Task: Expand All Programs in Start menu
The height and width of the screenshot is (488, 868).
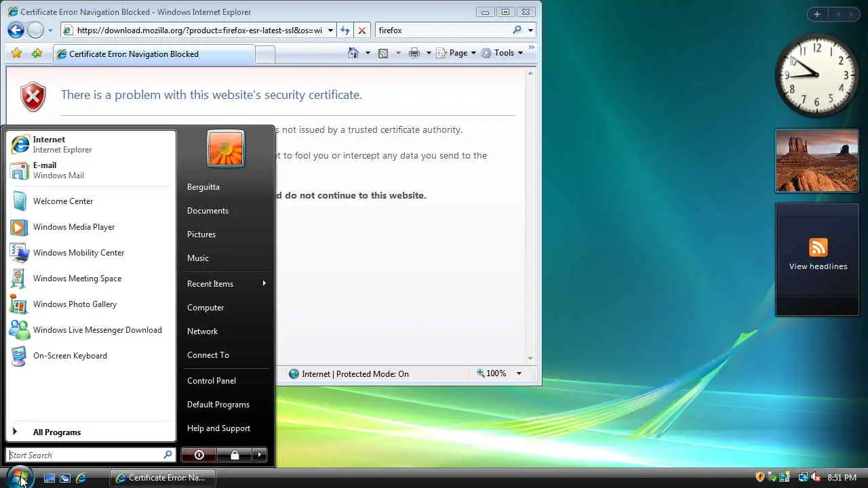Action: pos(91,432)
